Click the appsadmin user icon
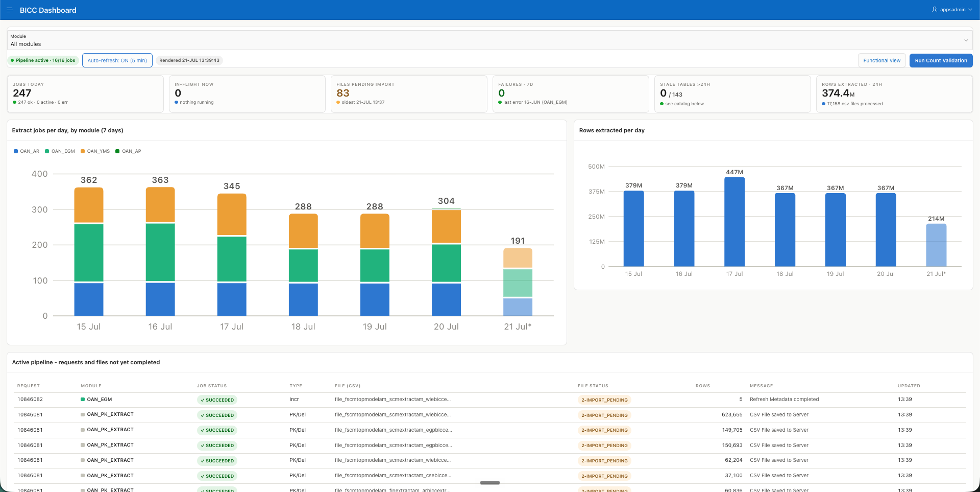980x492 pixels. (x=935, y=10)
